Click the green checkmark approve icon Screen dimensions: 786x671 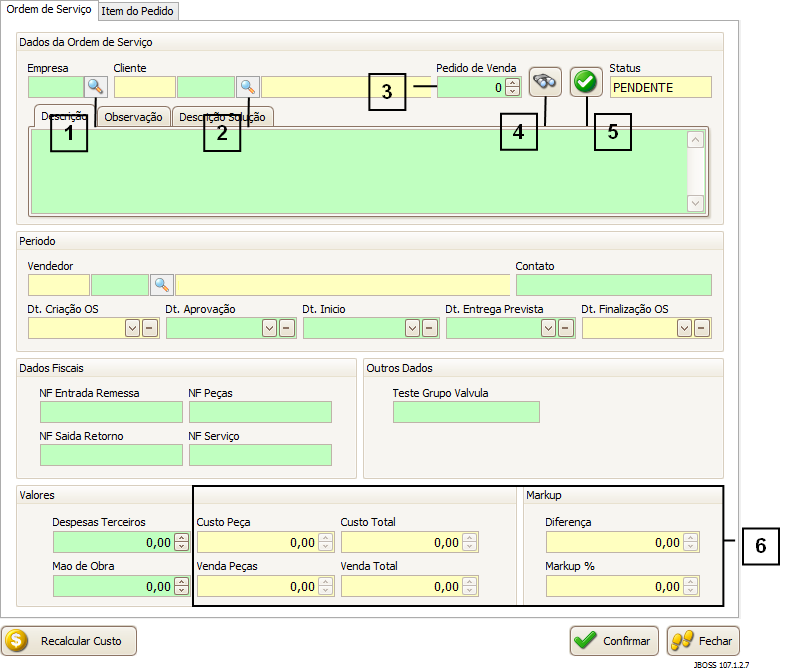[586, 82]
